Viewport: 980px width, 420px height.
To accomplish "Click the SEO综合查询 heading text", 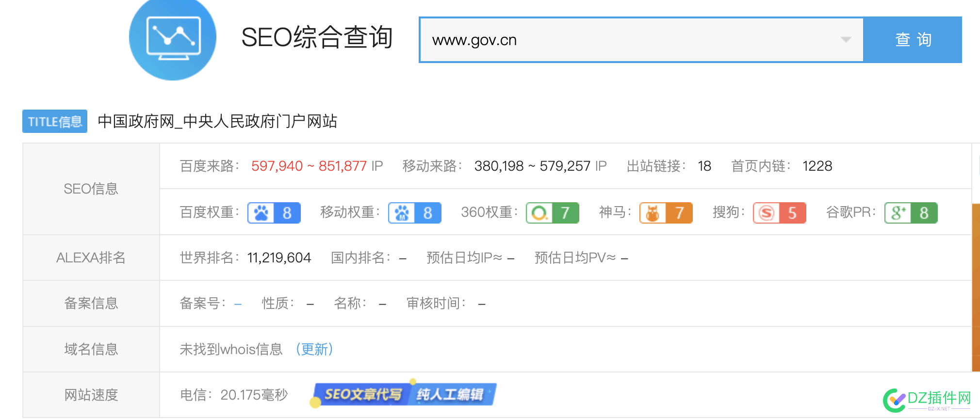I will (x=317, y=37).
